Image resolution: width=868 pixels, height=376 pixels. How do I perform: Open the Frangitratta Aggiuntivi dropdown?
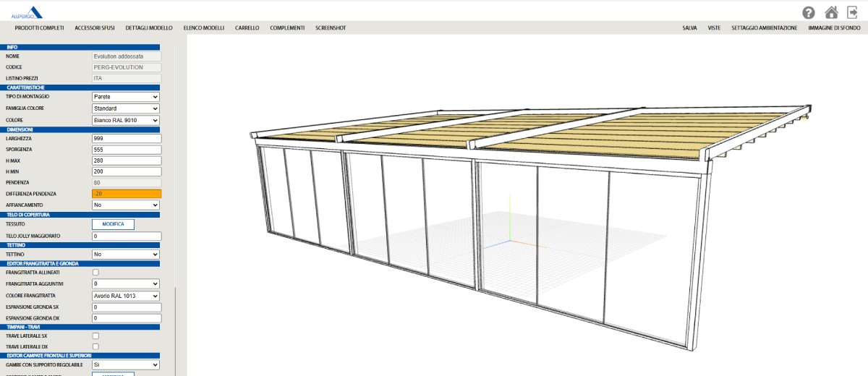click(x=126, y=284)
